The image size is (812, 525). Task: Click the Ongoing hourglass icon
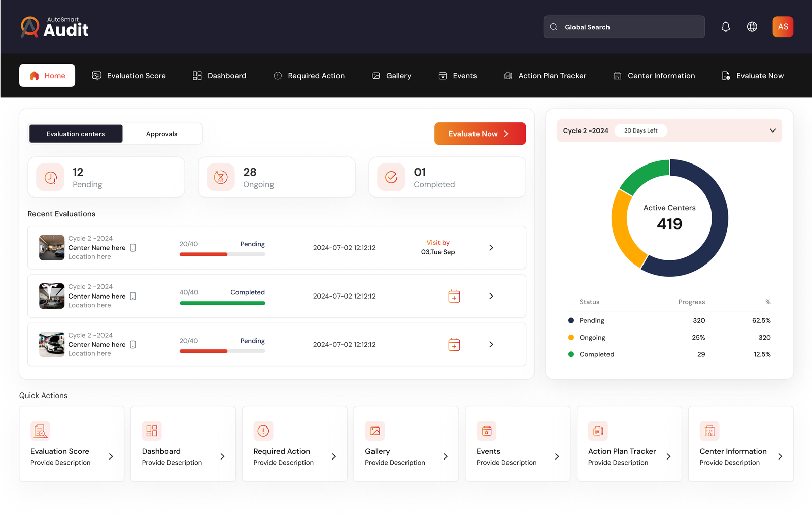click(221, 177)
